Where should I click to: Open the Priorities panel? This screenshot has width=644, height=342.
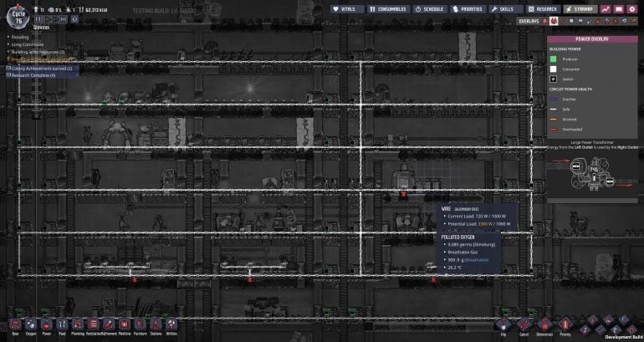[468, 9]
